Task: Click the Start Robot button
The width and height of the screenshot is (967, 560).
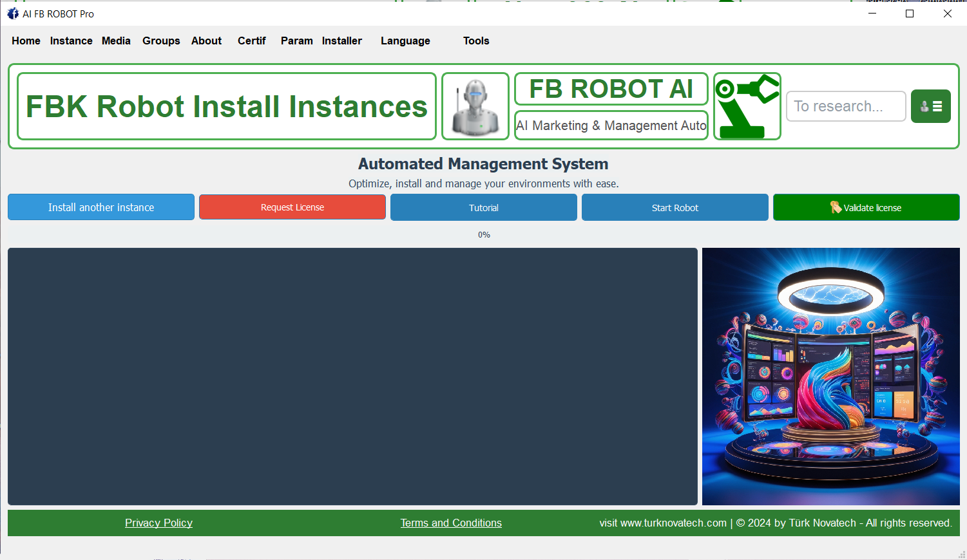Action: (x=675, y=207)
